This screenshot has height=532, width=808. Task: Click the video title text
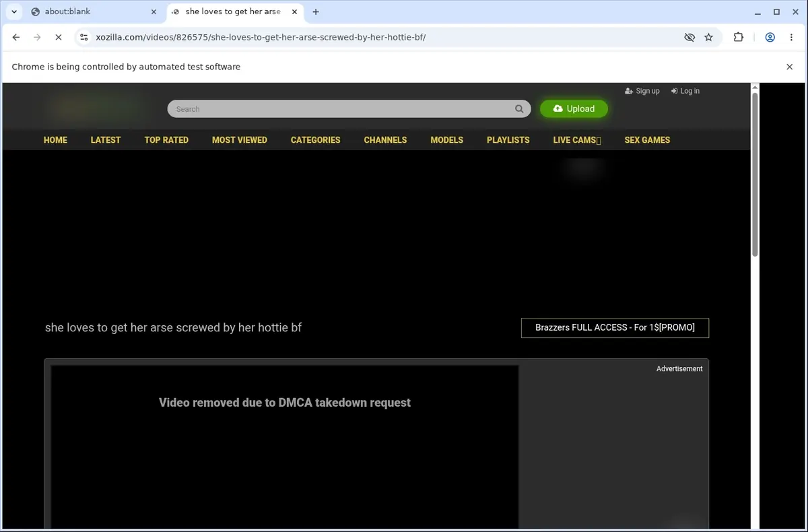pos(173,328)
